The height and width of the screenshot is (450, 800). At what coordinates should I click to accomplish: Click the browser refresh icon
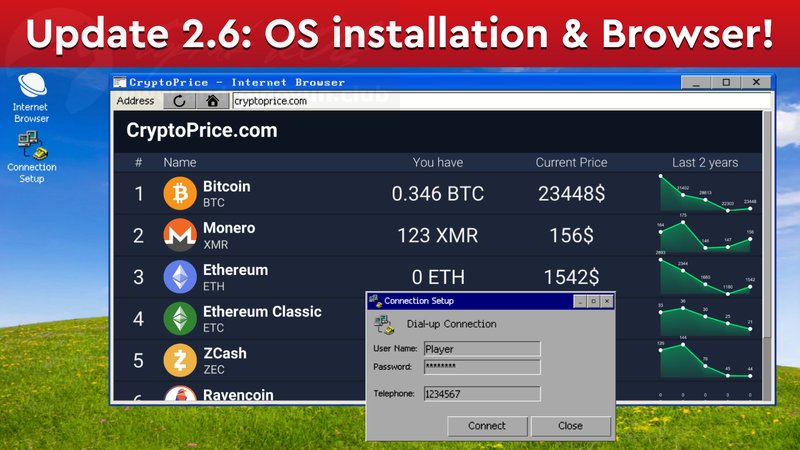pyautogui.click(x=179, y=101)
